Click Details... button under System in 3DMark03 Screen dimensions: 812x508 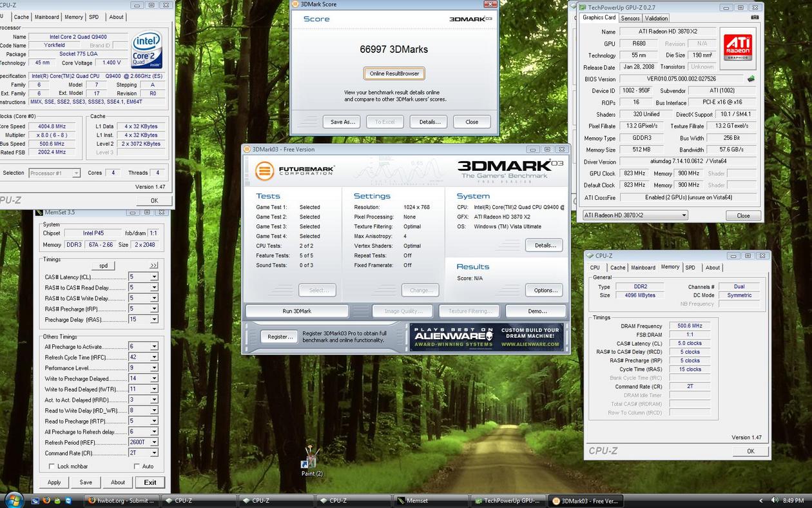[545, 245]
